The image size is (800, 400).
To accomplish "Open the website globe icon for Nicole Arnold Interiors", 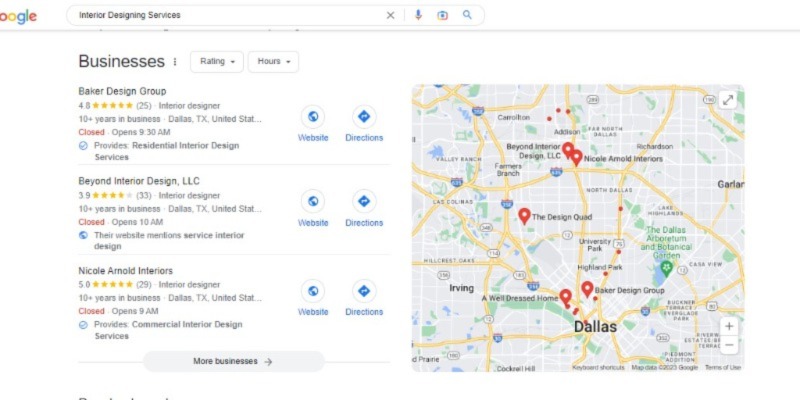I will point(313,291).
